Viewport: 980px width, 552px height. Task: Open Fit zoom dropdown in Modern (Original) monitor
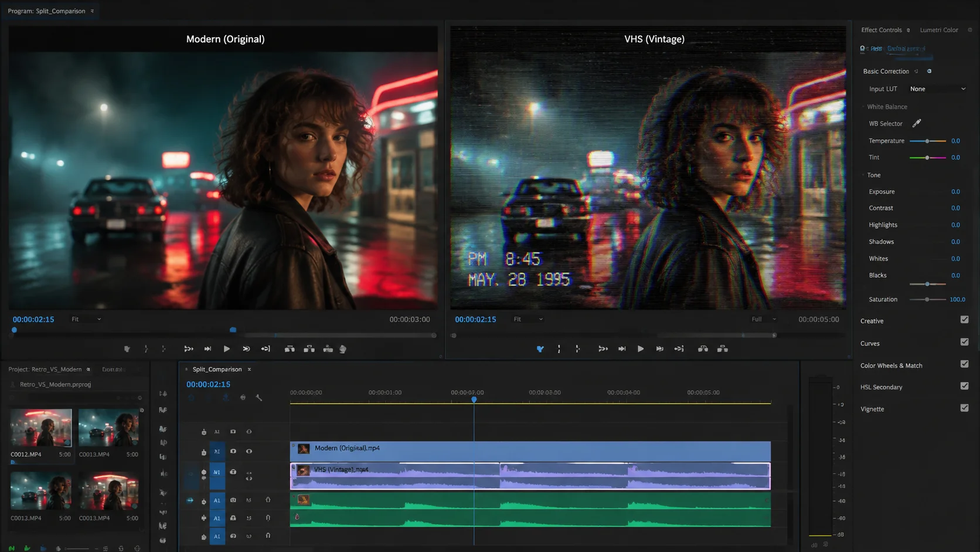pos(86,319)
